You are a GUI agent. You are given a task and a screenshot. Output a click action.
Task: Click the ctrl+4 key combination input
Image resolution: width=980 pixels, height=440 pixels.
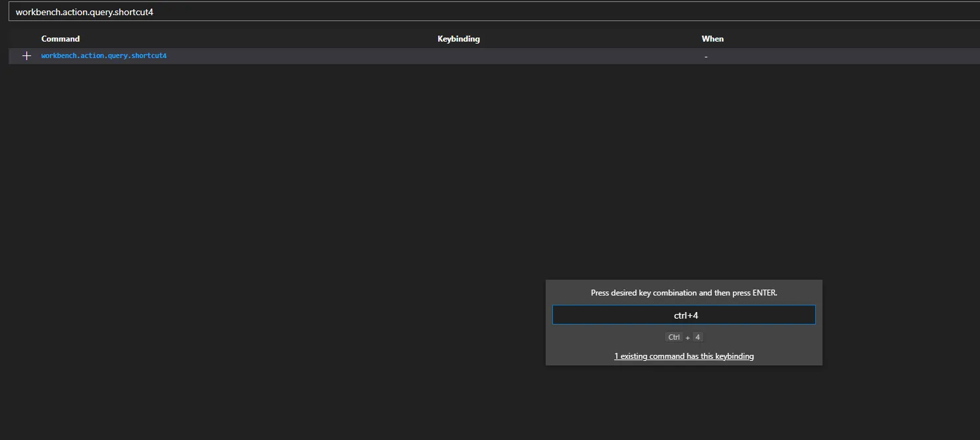click(x=684, y=315)
